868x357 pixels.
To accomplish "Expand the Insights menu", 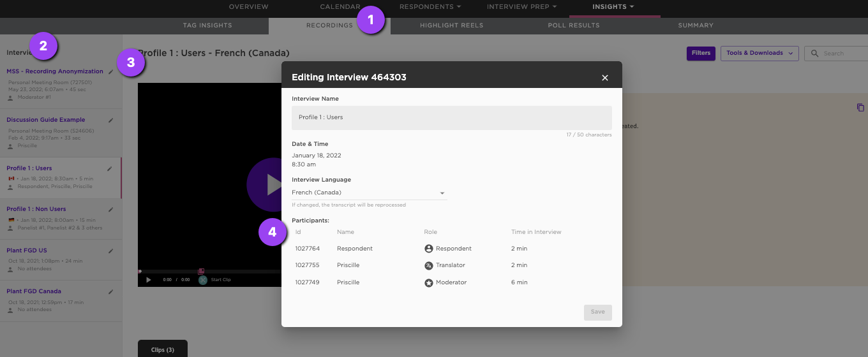I will pyautogui.click(x=613, y=7).
